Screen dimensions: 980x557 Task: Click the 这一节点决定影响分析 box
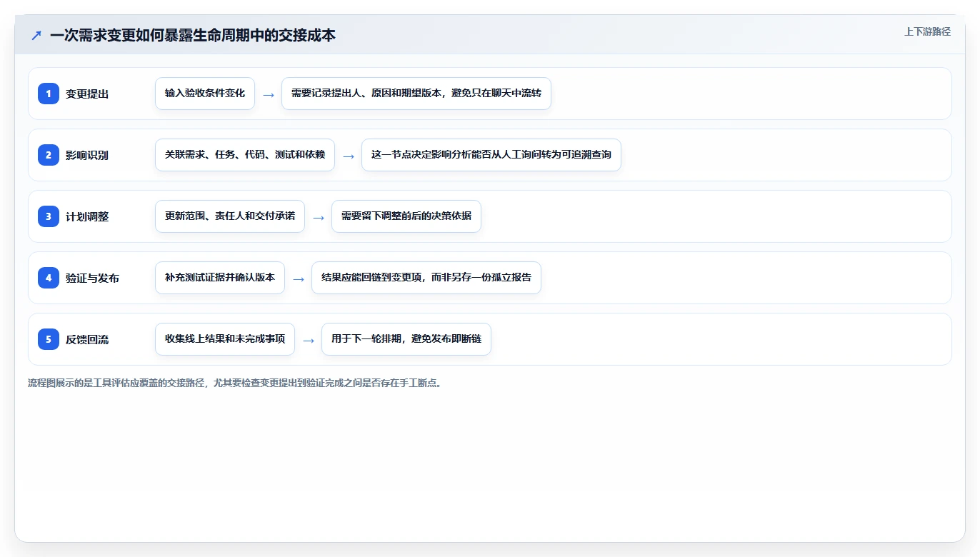[491, 155]
